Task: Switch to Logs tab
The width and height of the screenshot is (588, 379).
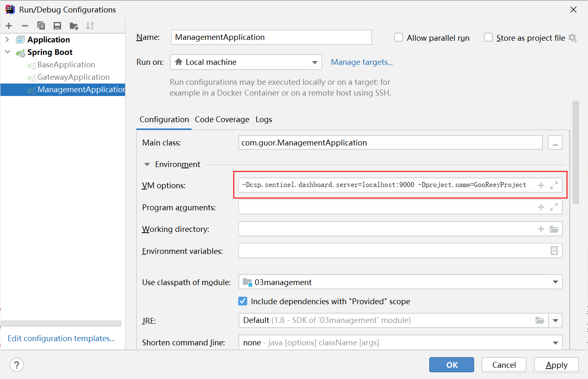Action: pyautogui.click(x=264, y=120)
